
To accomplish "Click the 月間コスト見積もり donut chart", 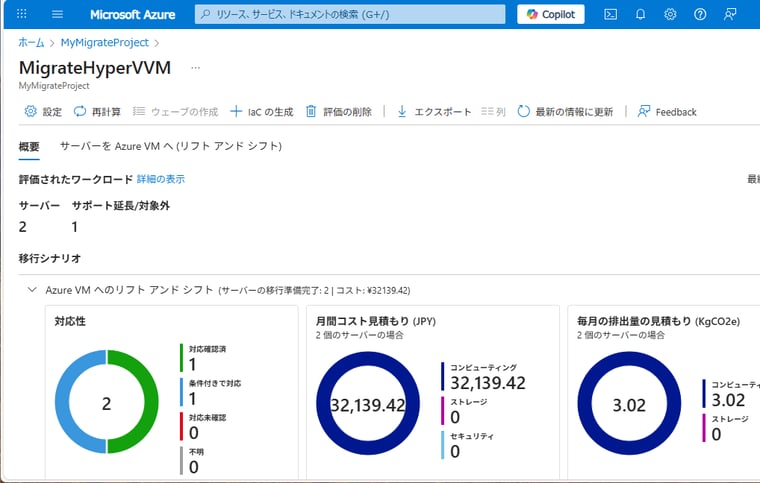I will pyautogui.click(x=368, y=404).
